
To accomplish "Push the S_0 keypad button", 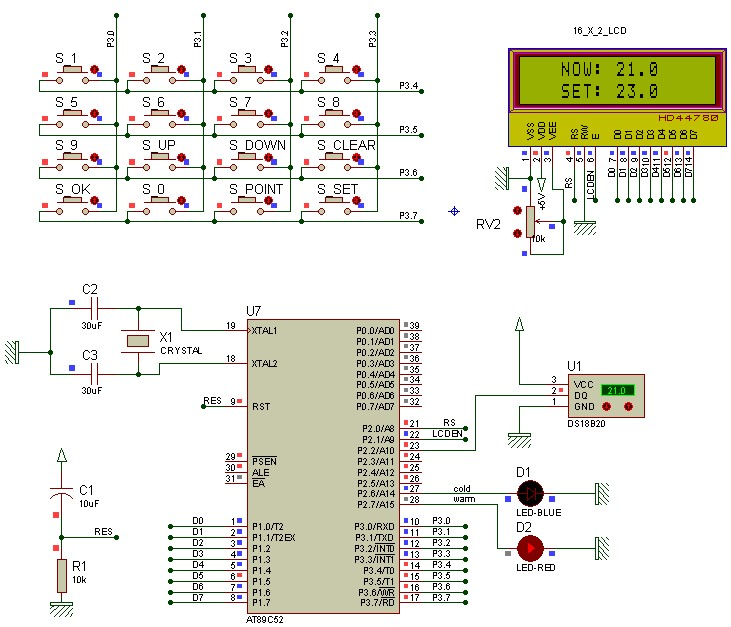I will [159, 201].
